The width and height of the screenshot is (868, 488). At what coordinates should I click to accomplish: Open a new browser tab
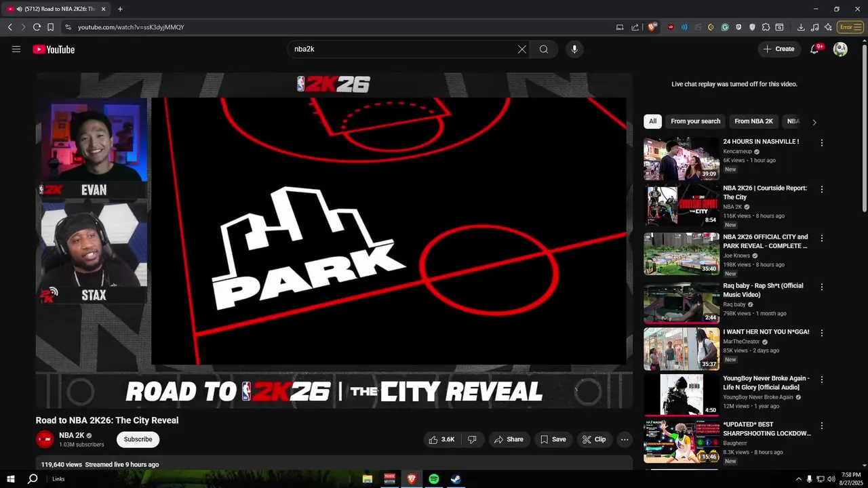(120, 9)
